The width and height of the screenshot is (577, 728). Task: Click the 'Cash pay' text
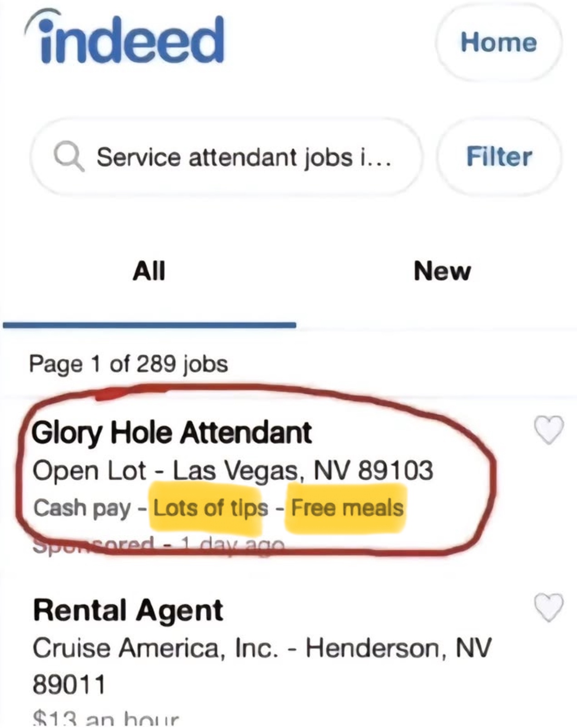pyautogui.click(x=82, y=508)
